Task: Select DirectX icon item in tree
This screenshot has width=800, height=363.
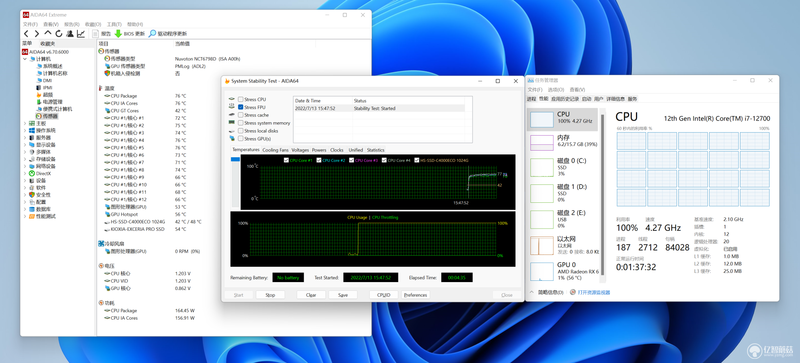Action: [40, 174]
